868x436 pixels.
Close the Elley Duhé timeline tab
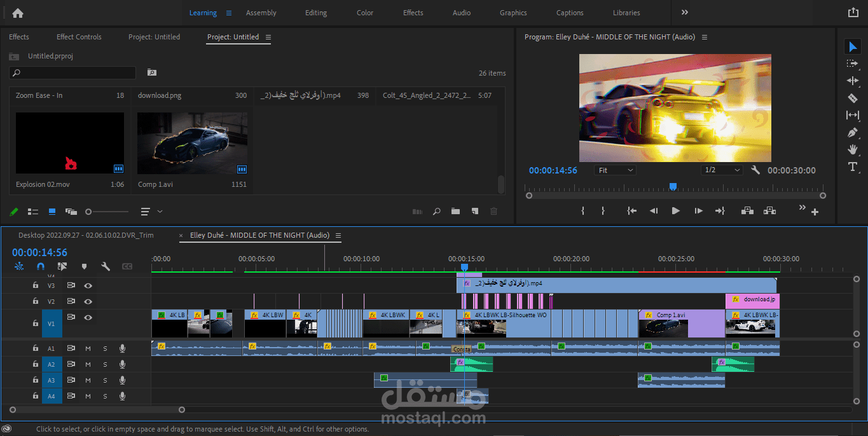click(x=181, y=235)
